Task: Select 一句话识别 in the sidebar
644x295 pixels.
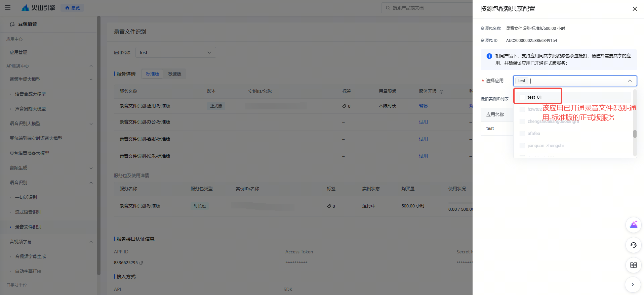Action: click(x=26, y=197)
